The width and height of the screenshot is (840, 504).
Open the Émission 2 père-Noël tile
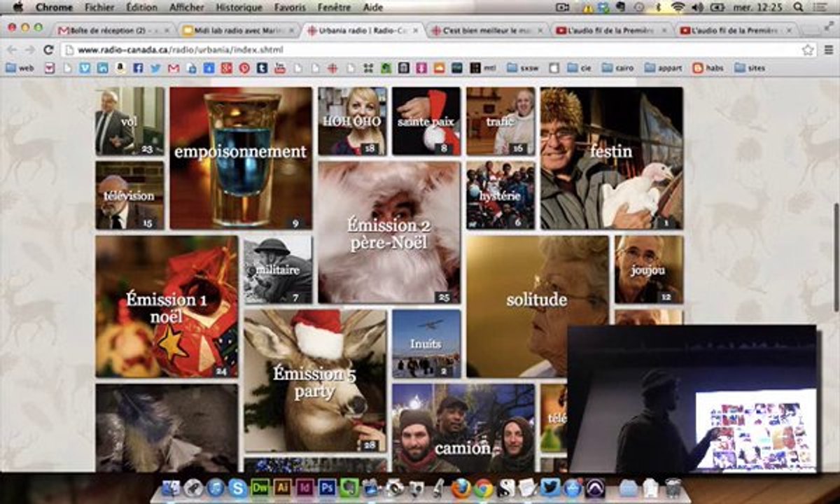[389, 232]
